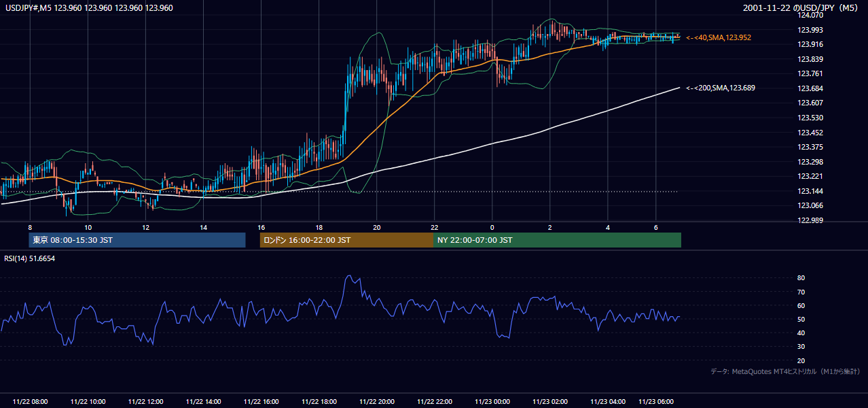Click price axis value 123.607
This screenshot has width=868, height=408.
click(x=810, y=103)
